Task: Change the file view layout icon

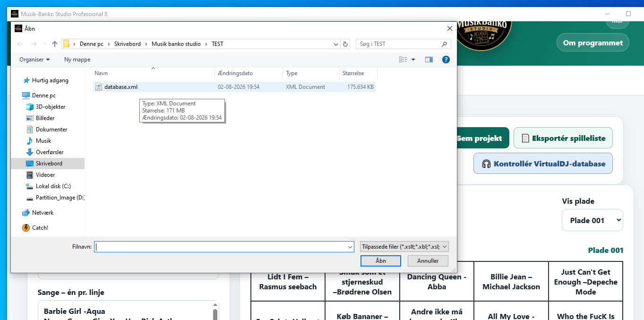Action: pyautogui.click(x=403, y=60)
